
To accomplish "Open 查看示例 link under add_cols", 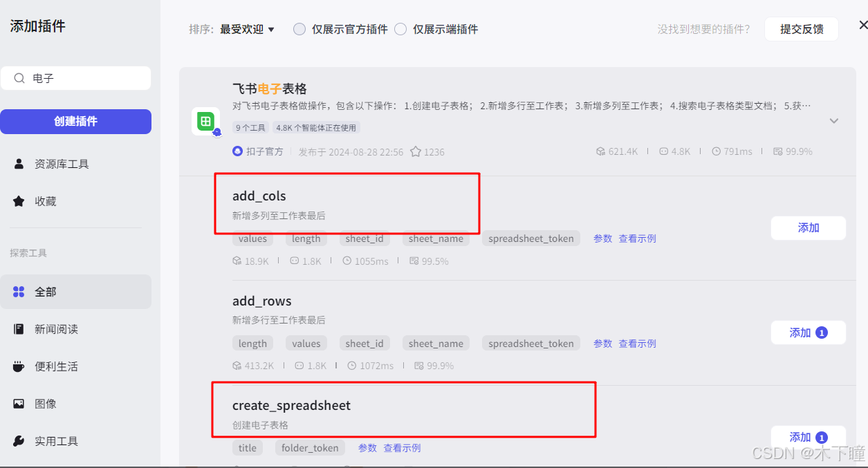I will pyautogui.click(x=637, y=238).
